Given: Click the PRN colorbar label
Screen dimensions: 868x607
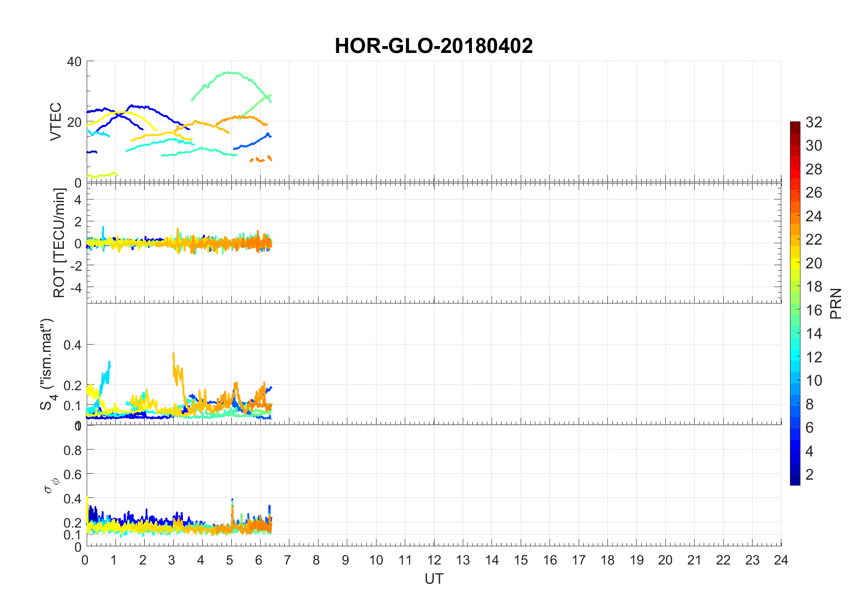Looking at the screenshot, I should click(x=836, y=303).
